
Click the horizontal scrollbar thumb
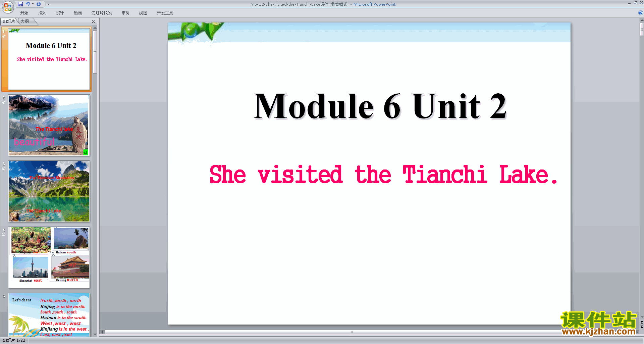(352, 332)
